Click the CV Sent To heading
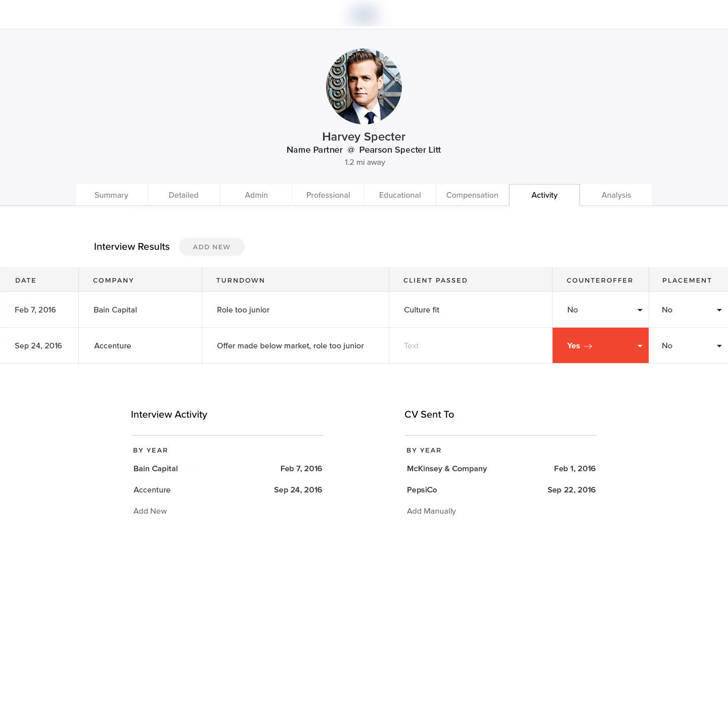The width and height of the screenshot is (728, 720). (429, 415)
